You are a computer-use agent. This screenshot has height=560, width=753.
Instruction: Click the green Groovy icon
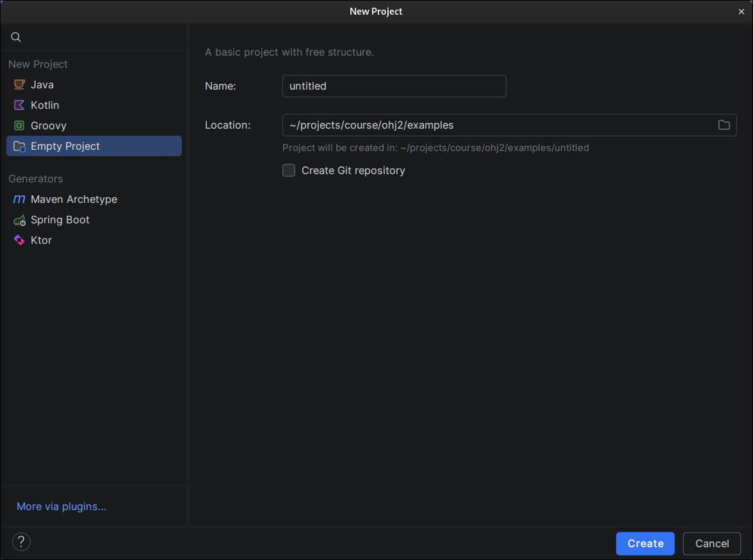point(19,125)
